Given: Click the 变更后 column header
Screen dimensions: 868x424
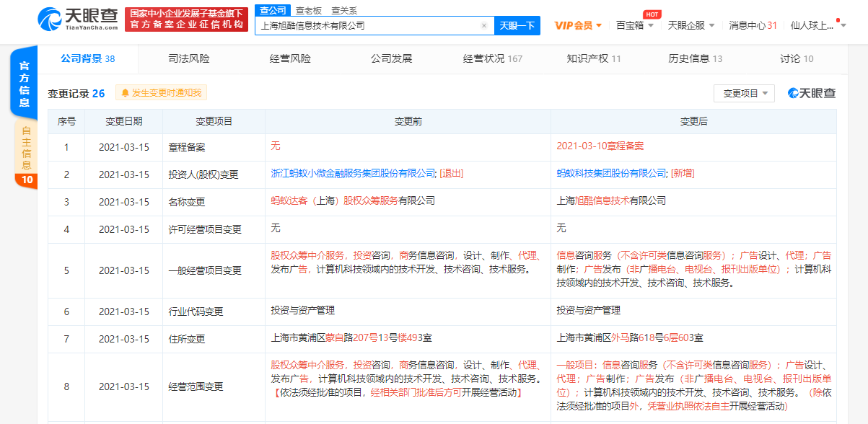Looking at the screenshot, I should coord(693,122).
